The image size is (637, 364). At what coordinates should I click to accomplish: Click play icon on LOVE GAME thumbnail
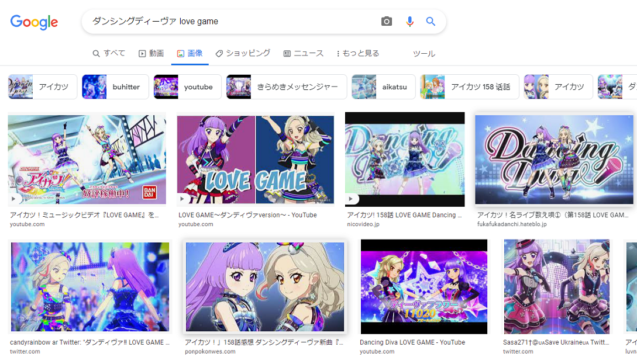[183, 199]
